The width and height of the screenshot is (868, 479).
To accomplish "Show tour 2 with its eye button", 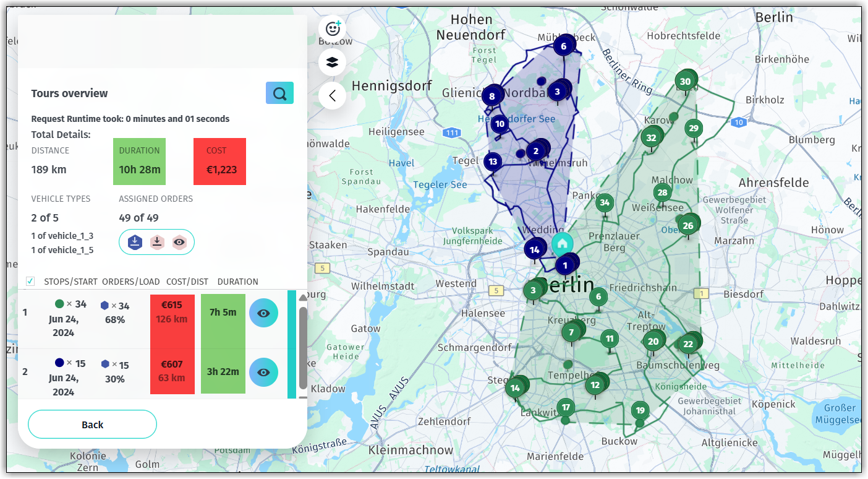I will point(263,373).
